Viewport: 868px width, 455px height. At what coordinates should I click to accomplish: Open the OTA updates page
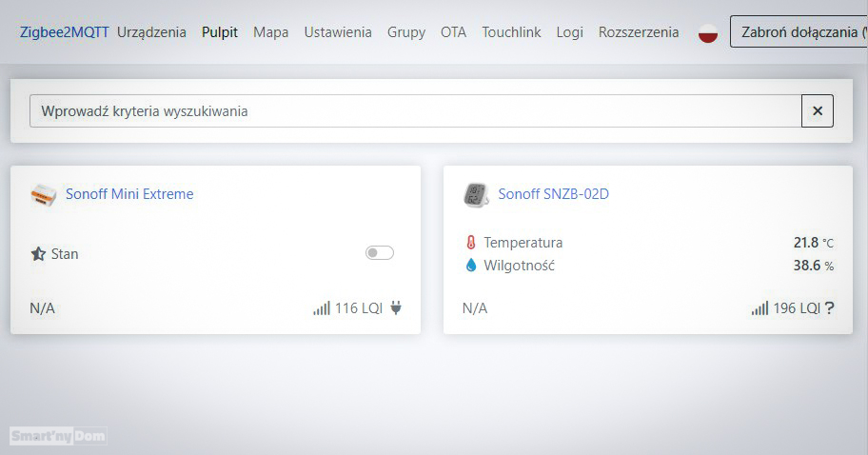tap(453, 32)
